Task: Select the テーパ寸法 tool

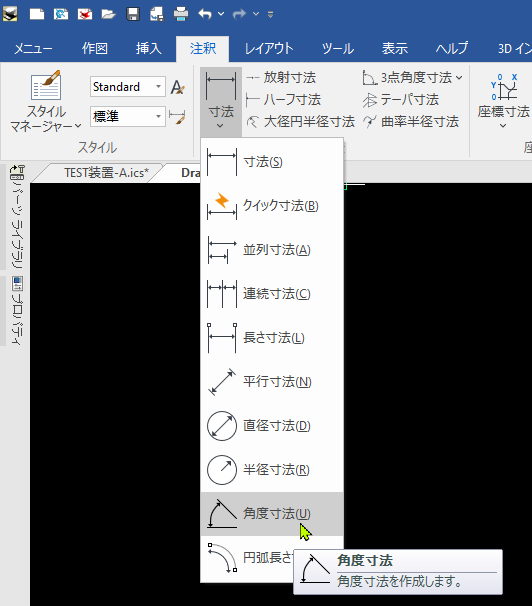Action: [401, 100]
